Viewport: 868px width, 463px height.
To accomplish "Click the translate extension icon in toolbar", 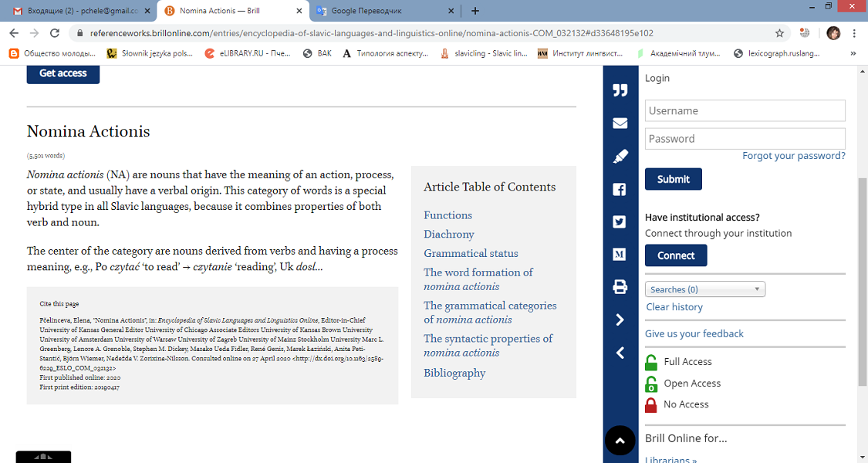I will click(x=806, y=33).
